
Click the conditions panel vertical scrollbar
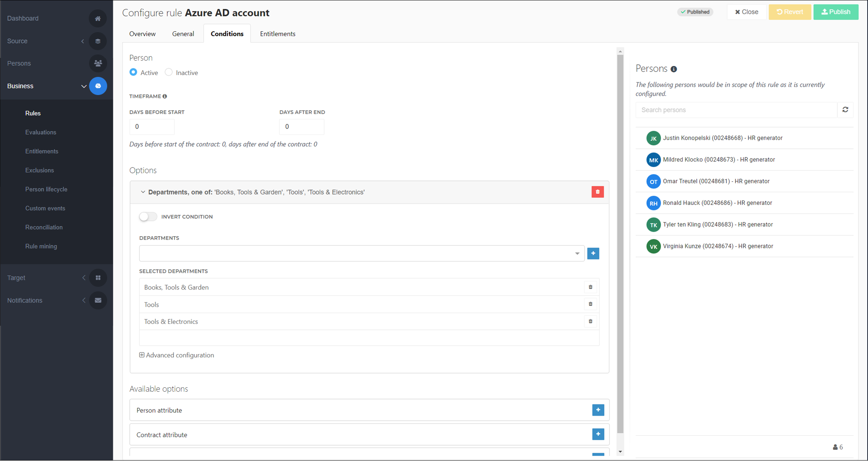(x=620, y=244)
